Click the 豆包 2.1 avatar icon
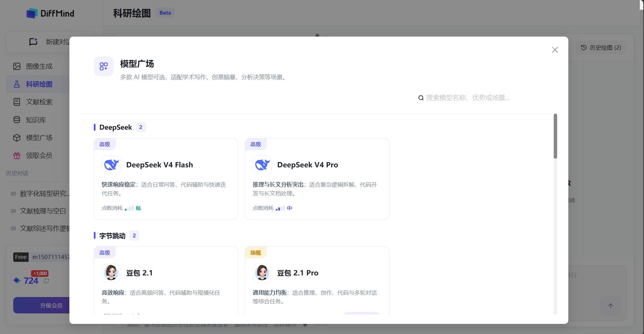Image resolution: width=644 pixels, height=334 pixels. (111, 273)
